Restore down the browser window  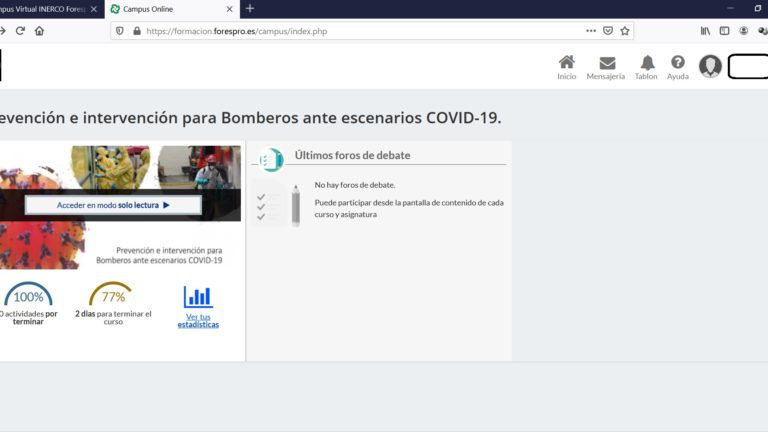pos(758,8)
